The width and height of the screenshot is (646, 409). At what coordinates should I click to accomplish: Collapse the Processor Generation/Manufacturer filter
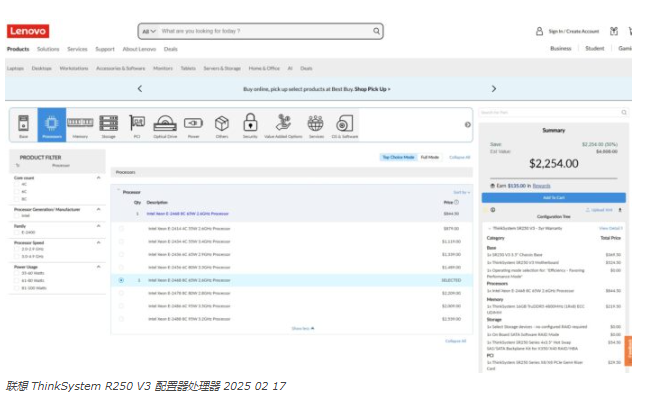98,209
